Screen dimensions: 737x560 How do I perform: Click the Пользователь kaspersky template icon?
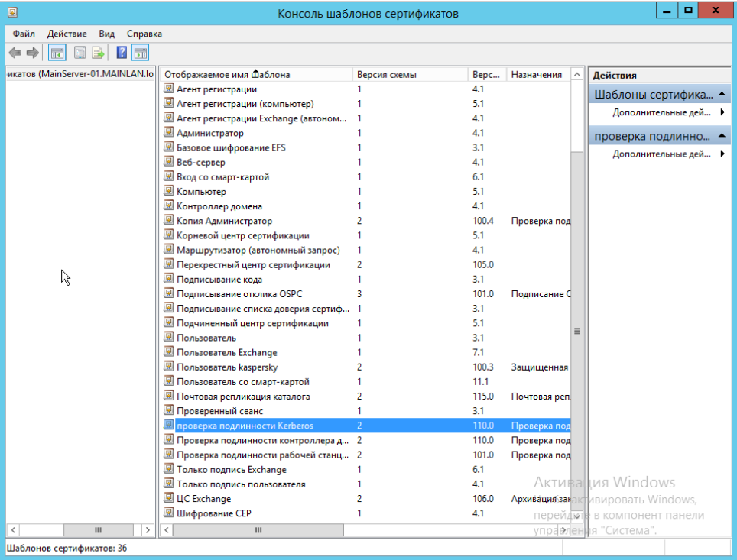pos(170,367)
